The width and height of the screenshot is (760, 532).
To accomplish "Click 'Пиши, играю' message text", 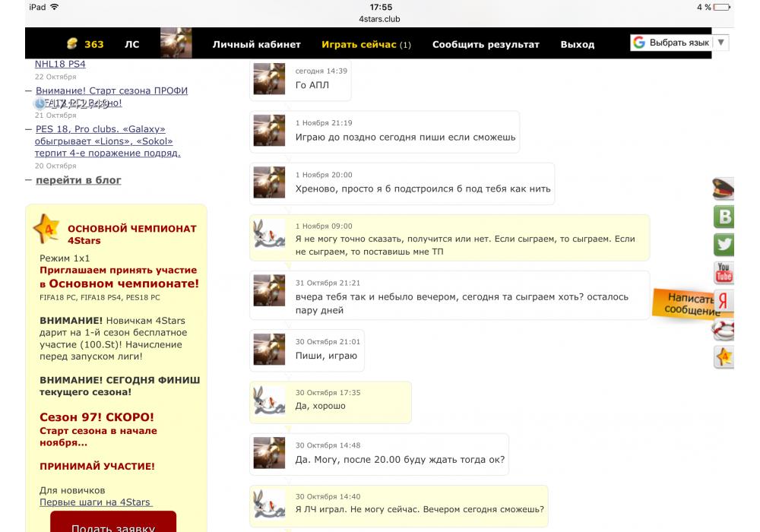I will click(326, 356).
